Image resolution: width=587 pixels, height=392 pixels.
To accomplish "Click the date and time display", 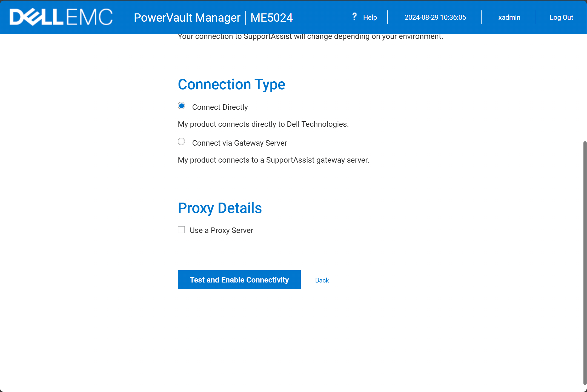I will click(x=435, y=18).
